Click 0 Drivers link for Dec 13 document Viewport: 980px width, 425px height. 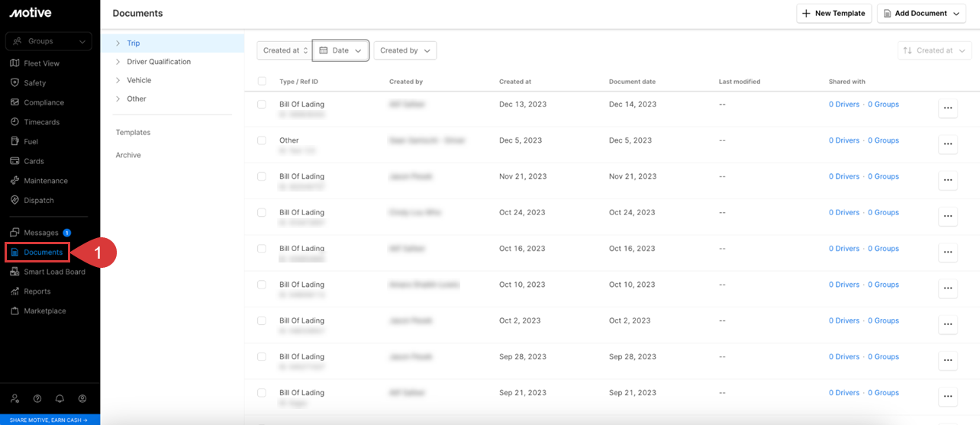843,105
